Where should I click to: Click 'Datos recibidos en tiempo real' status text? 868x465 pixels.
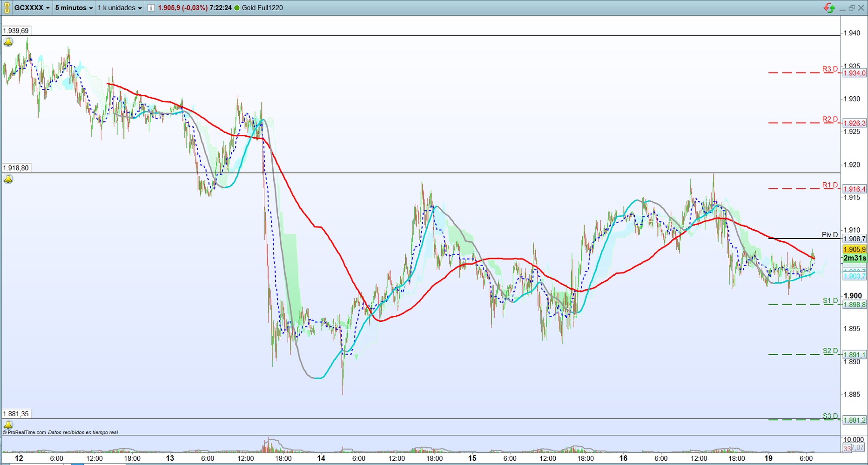[83, 432]
